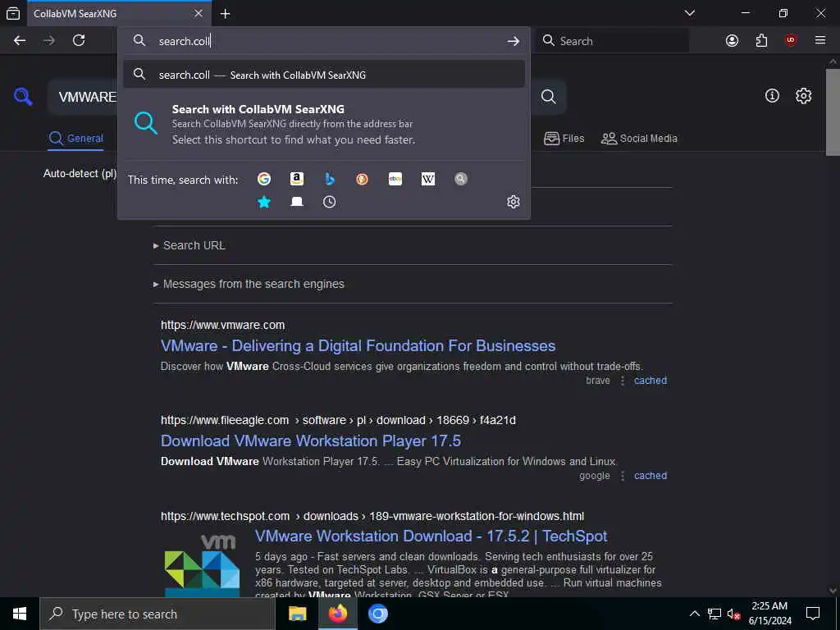Viewport: 840px width, 630px height.
Task: Open Download VMware Workstation Player 17.5 link
Action: tap(311, 441)
